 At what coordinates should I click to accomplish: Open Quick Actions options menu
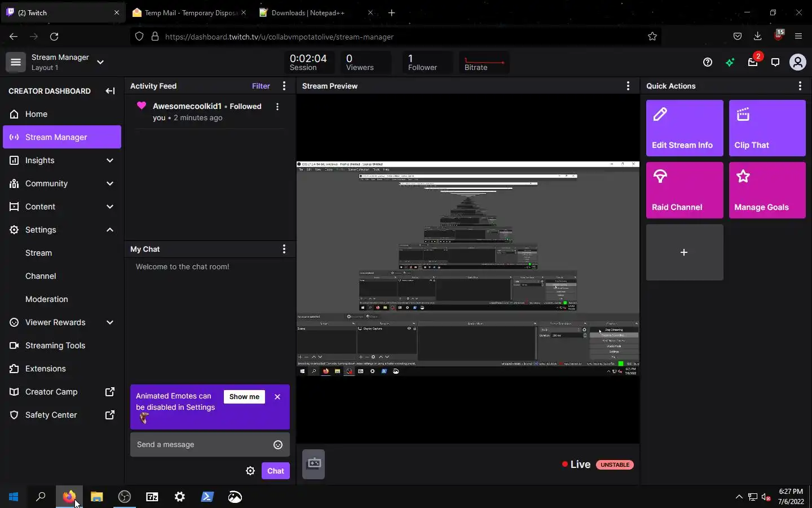[x=800, y=86]
